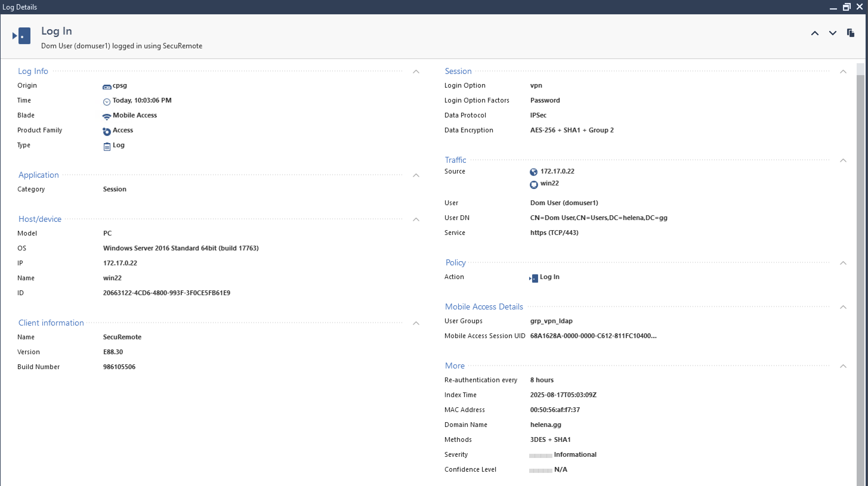
Task: Collapse the Mobile Access Details section
Action: point(843,307)
